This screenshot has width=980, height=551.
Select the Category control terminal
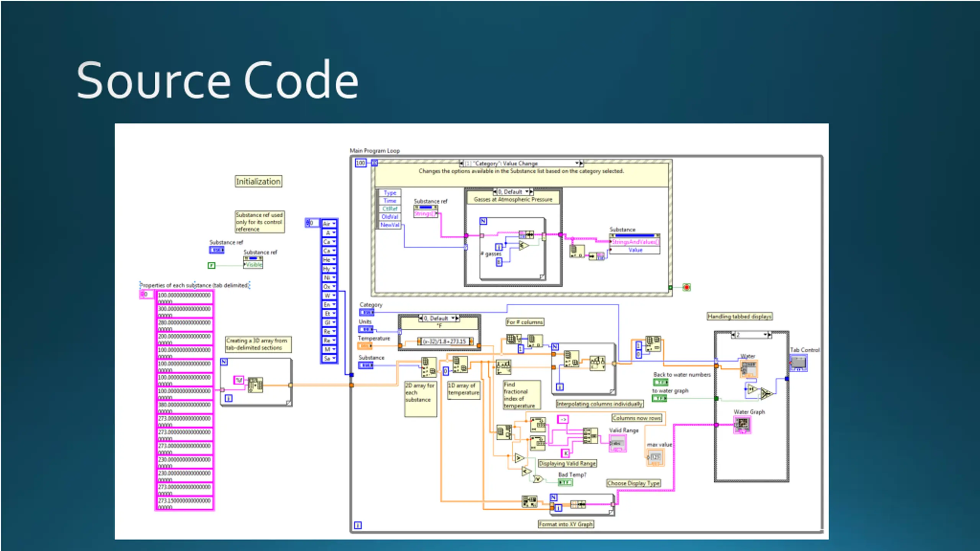tap(366, 312)
